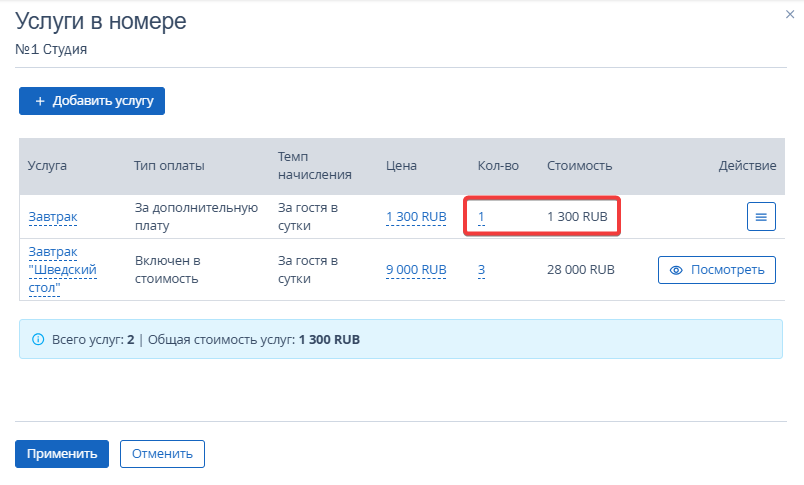Click the Темп начисления column header
Image resolution: width=804 pixels, height=485 pixels.
click(x=314, y=166)
